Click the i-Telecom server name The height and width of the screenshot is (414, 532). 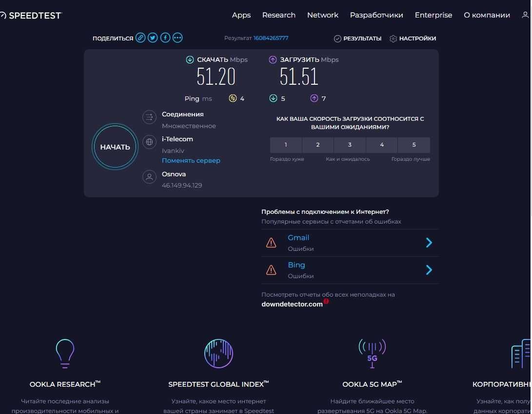tap(177, 139)
